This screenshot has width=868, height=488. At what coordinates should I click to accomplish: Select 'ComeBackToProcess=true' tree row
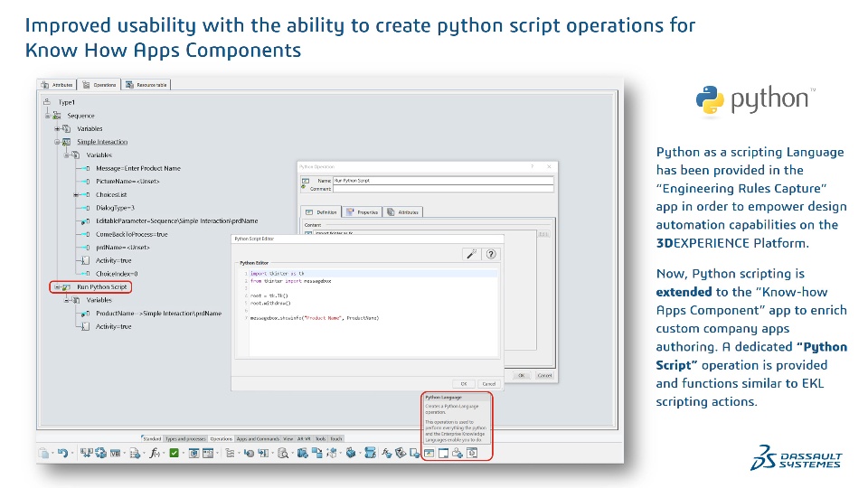[132, 234]
